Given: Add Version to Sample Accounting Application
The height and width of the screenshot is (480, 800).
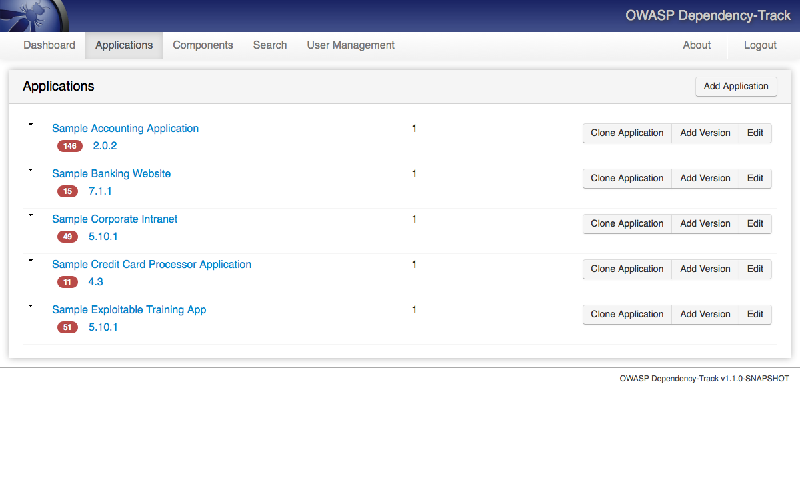Looking at the screenshot, I should pyautogui.click(x=705, y=133).
